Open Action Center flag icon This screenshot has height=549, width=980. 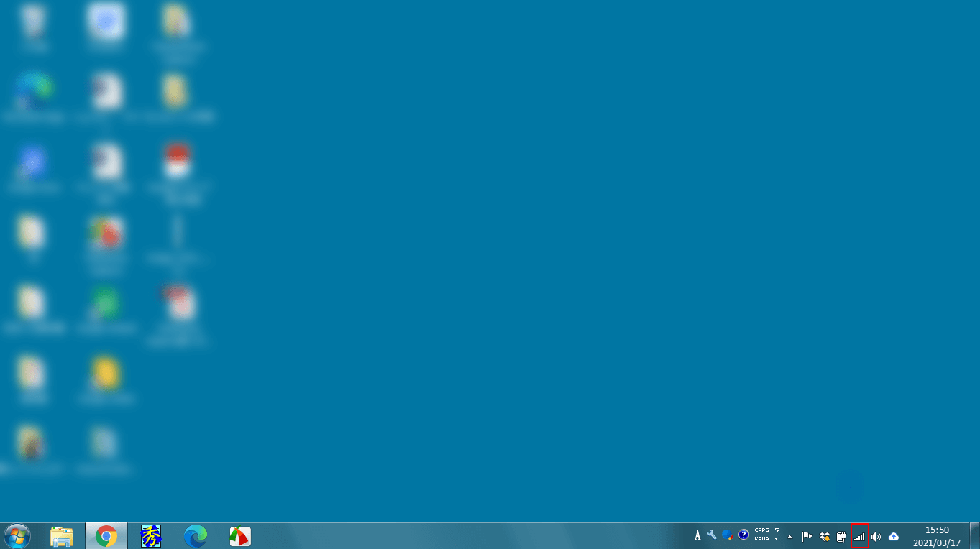point(807,536)
